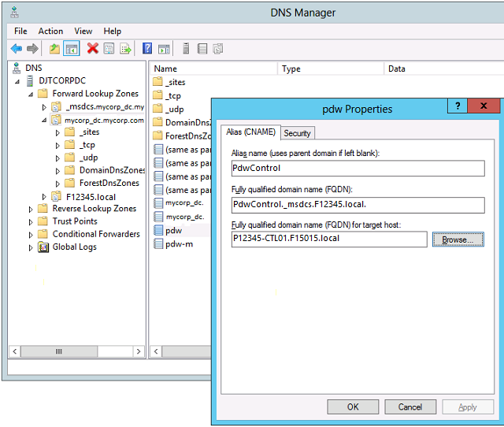
Task: Click DNS Manager title bar app icon
Action: pyautogui.click(x=14, y=13)
